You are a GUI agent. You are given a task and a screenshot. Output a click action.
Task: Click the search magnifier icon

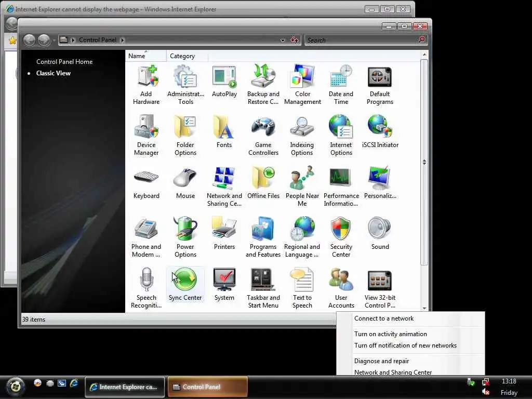[x=422, y=39]
